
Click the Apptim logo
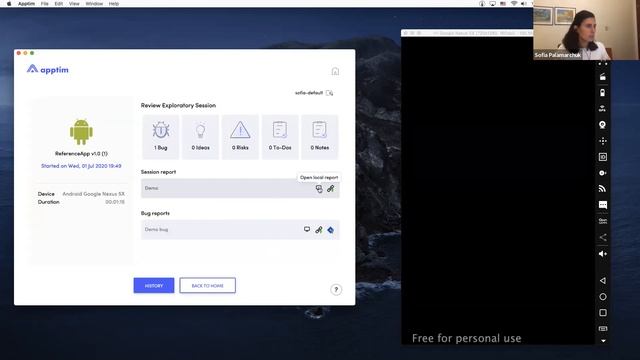click(x=48, y=69)
